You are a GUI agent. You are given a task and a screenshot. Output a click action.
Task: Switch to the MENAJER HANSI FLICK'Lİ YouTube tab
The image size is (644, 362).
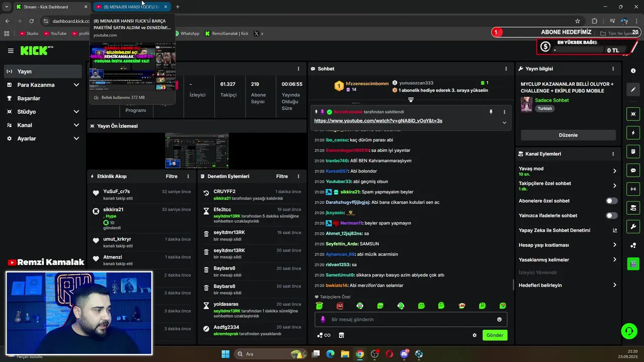coord(132,7)
